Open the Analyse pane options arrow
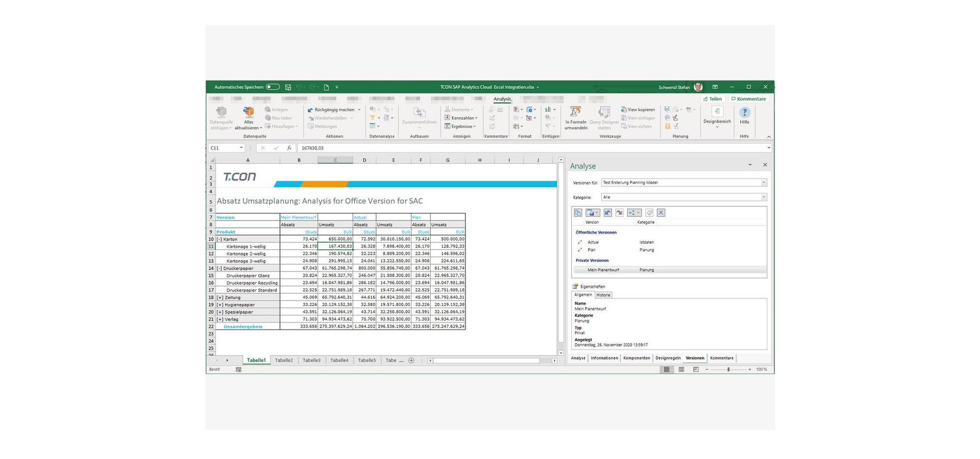This screenshot has width=980, height=459. click(x=750, y=165)
